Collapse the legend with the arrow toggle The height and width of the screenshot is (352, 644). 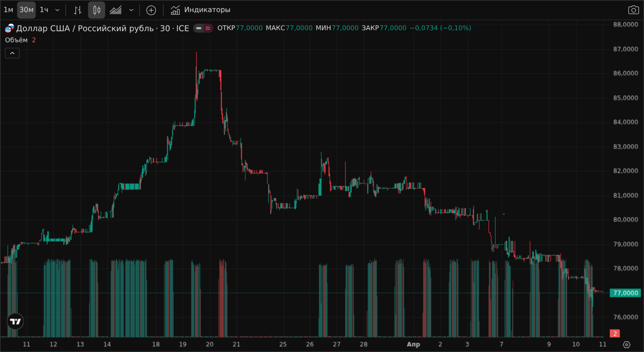coord(12,53)
